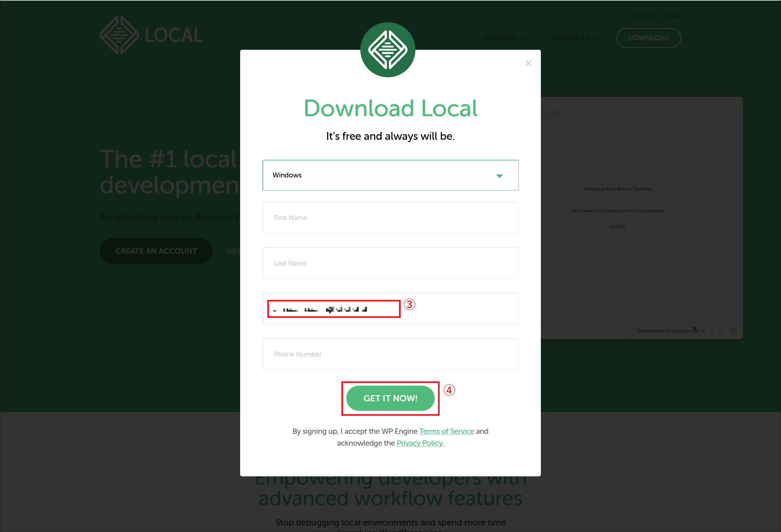Open the Privacy Policy link
The height and width of the screenshot is (532, 781).
point(420,443)
